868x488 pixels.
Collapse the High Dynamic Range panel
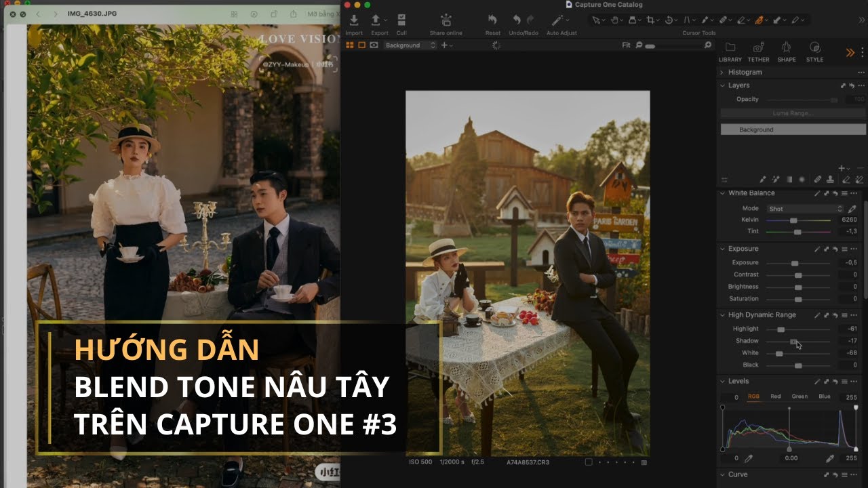(x=722, y=315)
